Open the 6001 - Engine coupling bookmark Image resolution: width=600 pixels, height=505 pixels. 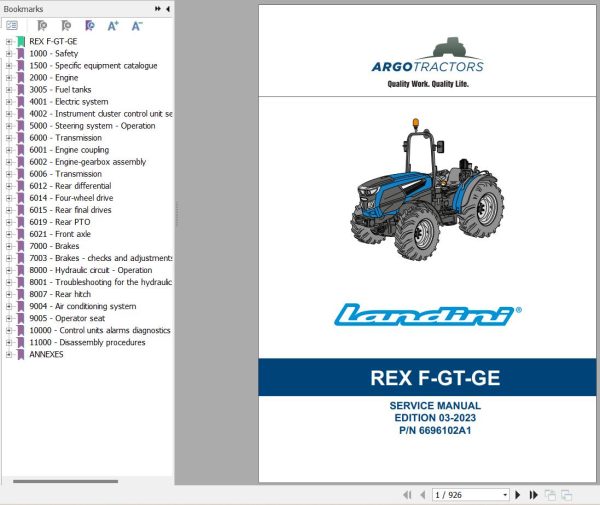[69, 150]
